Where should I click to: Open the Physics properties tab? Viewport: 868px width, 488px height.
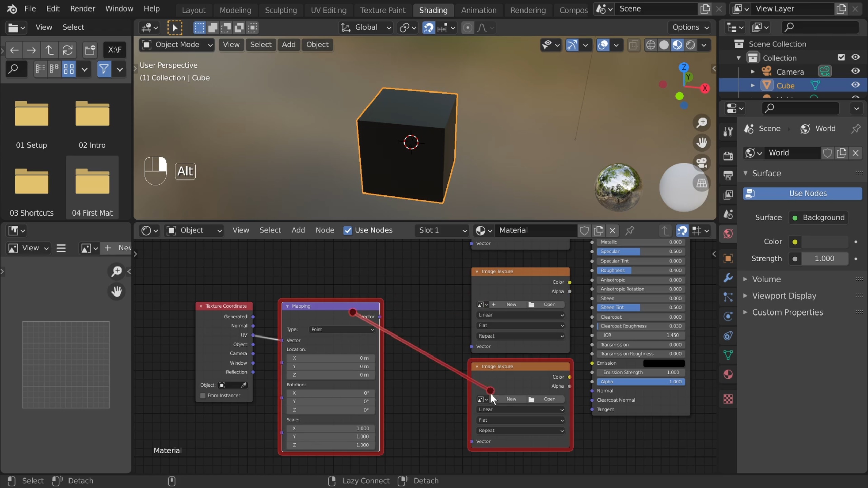pyautogui.click(x=728, y=316)
